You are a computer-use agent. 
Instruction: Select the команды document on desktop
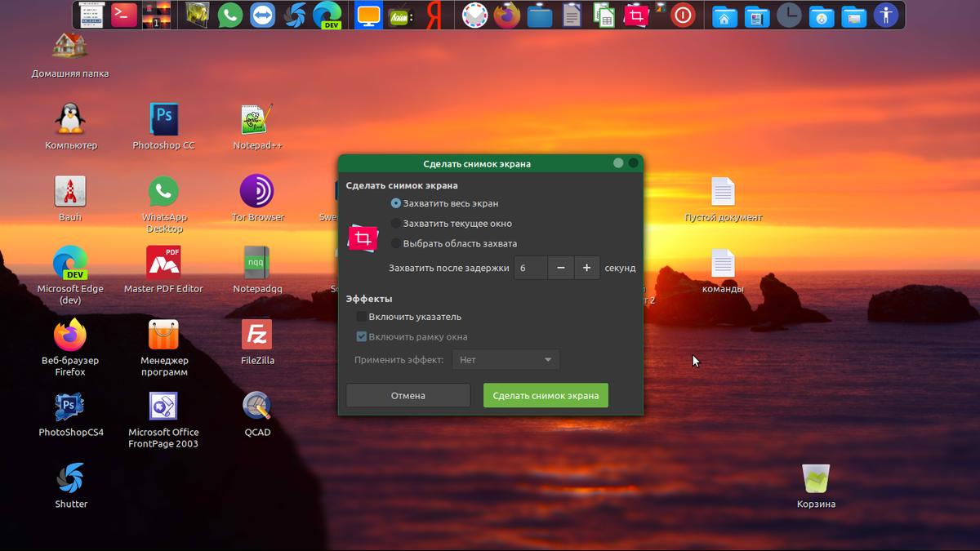pos(723,271)
